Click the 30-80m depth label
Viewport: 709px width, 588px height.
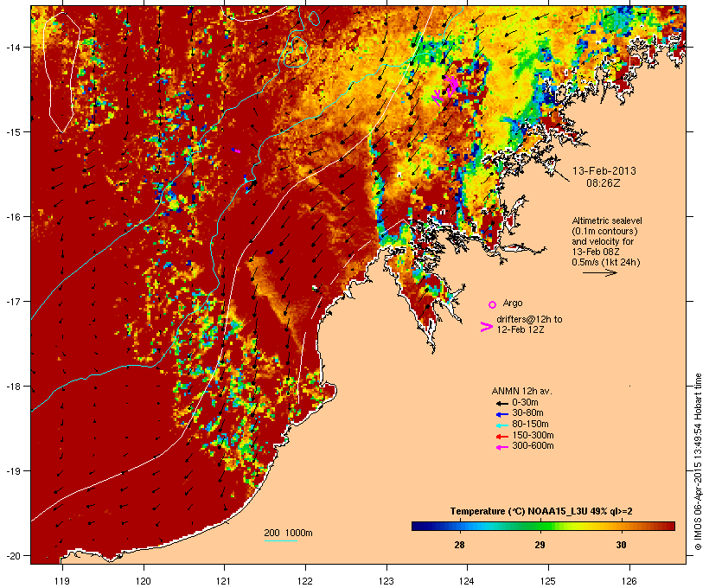(527, 413)
